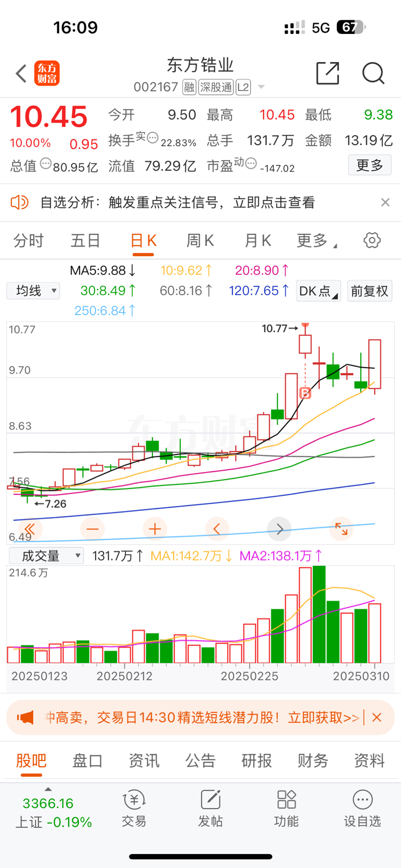Close the orange promo banner
The width and height of the screenshot is (401, 868).
[x=377, y=718]
